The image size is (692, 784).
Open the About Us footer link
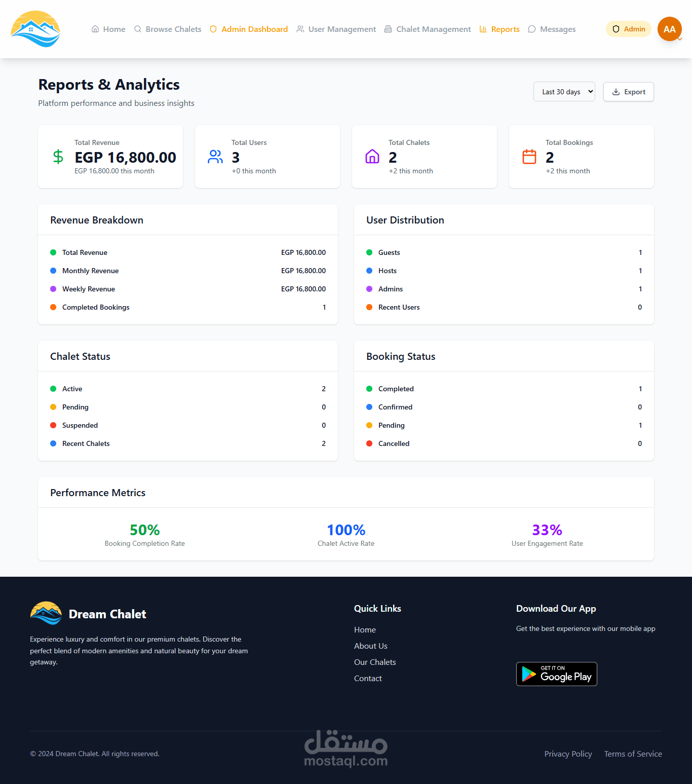click(x=371, y=646)
